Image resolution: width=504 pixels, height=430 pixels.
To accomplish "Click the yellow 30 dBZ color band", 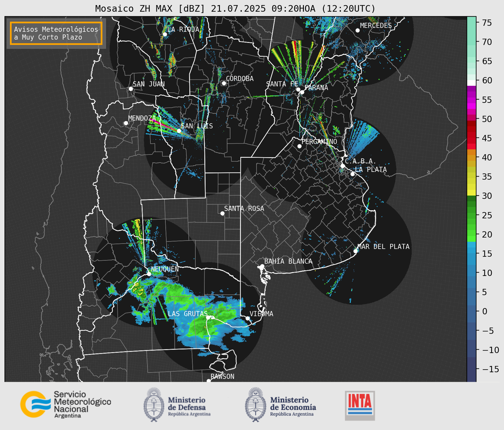I will (471, 193).
